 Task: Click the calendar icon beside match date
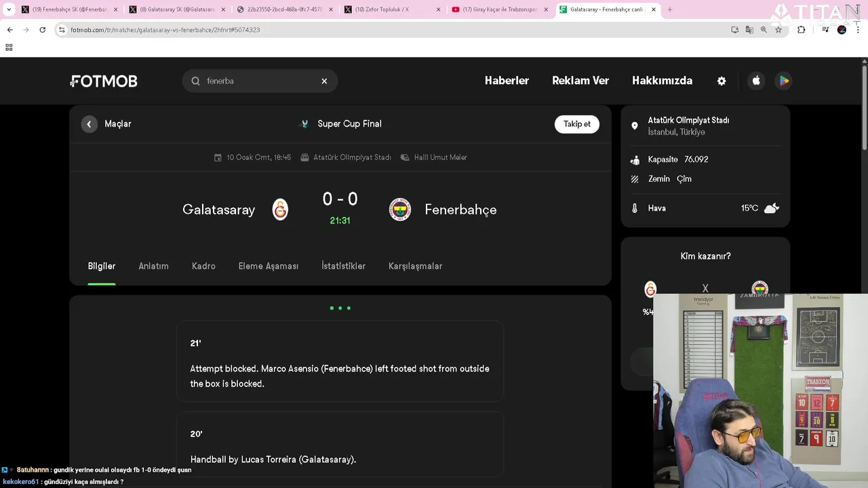(218, 157)
